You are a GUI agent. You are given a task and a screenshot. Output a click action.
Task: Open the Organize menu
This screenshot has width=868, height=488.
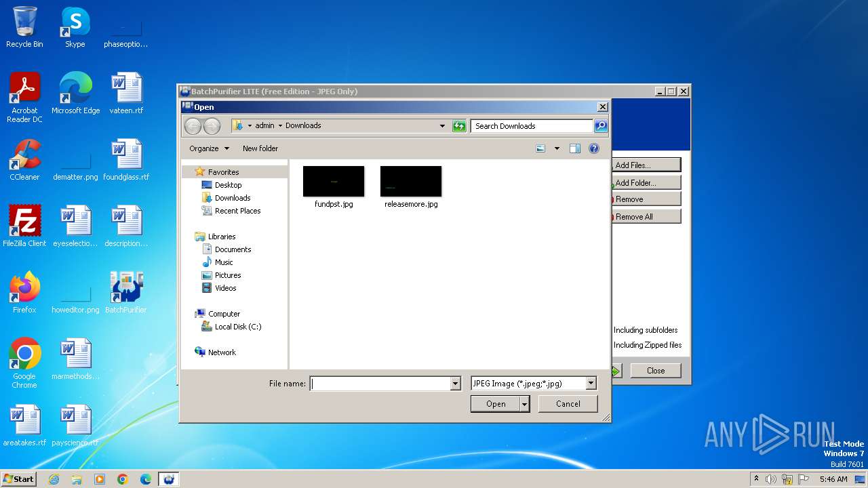click(x=209, y=148)
